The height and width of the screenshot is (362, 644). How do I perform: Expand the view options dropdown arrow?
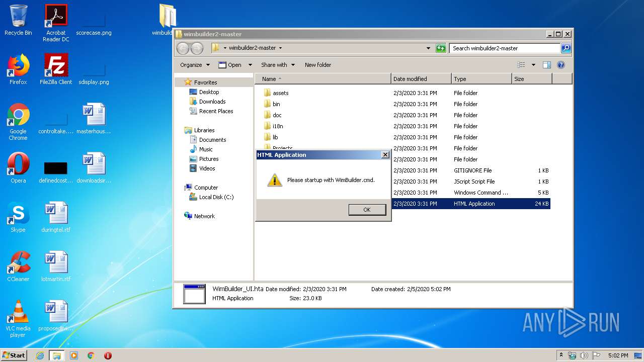click(x=533, y=65)
